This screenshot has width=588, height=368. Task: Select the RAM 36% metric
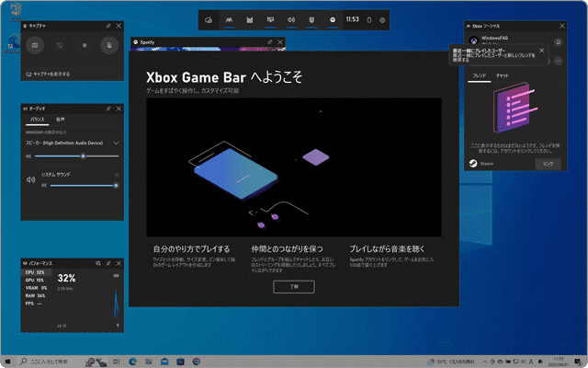pyautogui.click(x=37, y=296)
